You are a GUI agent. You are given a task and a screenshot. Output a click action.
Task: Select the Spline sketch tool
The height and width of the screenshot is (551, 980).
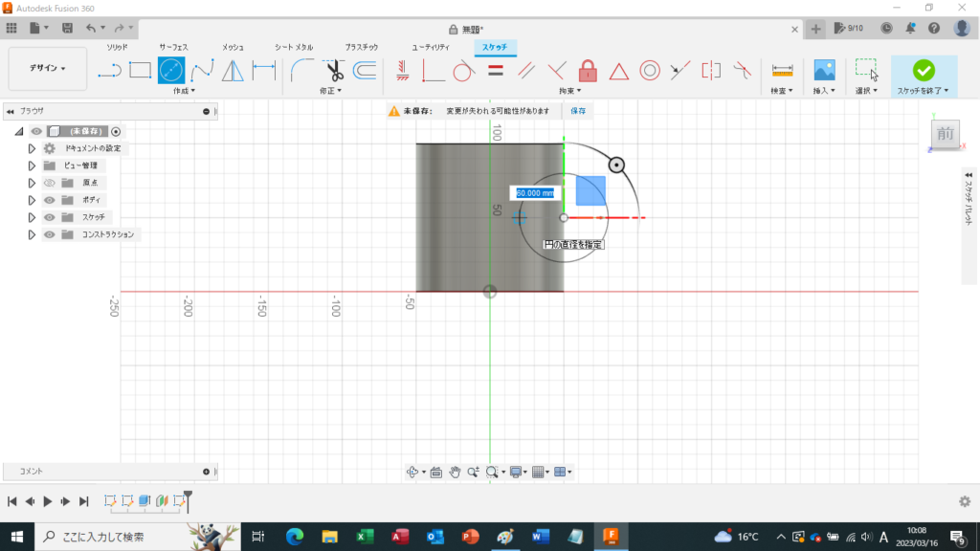(202, 71)
